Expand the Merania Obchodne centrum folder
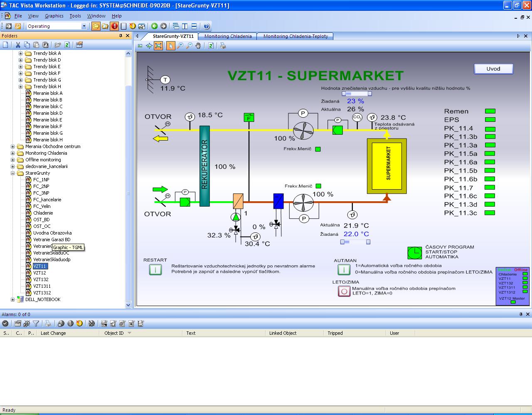This screenshot has height=415, width=532. coord(12,146)
